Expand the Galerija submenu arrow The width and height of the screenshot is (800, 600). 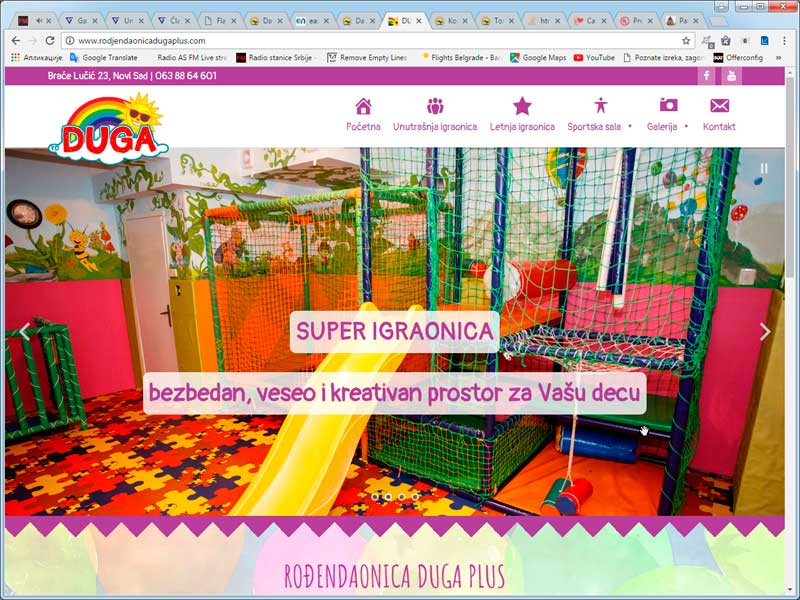tap(686, 127)
